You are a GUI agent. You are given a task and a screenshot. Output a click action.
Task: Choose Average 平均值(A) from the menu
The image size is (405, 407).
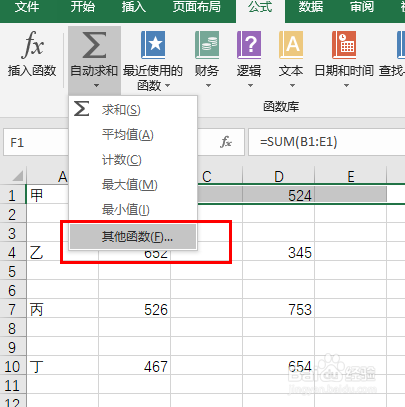pyautogui.click(x=133, y=135)
